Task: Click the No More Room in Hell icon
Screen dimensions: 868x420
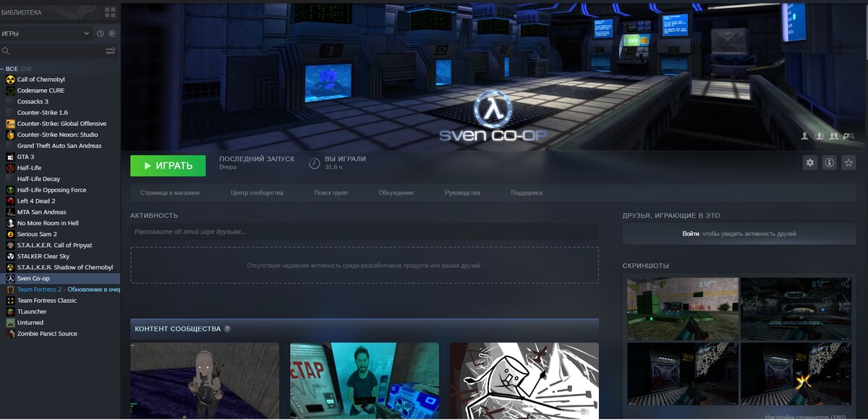Action: click(10, 223)
